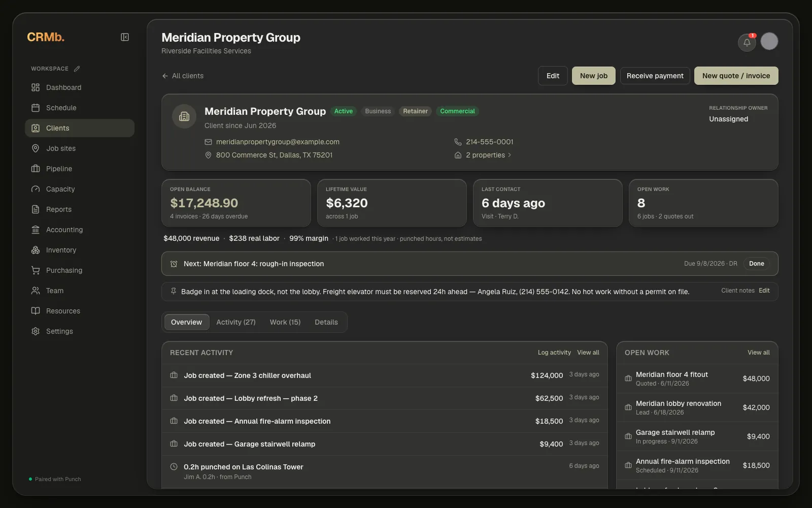Create a New job
Image resolution: width=812 pixels, height=508 pixels.
pos(594,76)
